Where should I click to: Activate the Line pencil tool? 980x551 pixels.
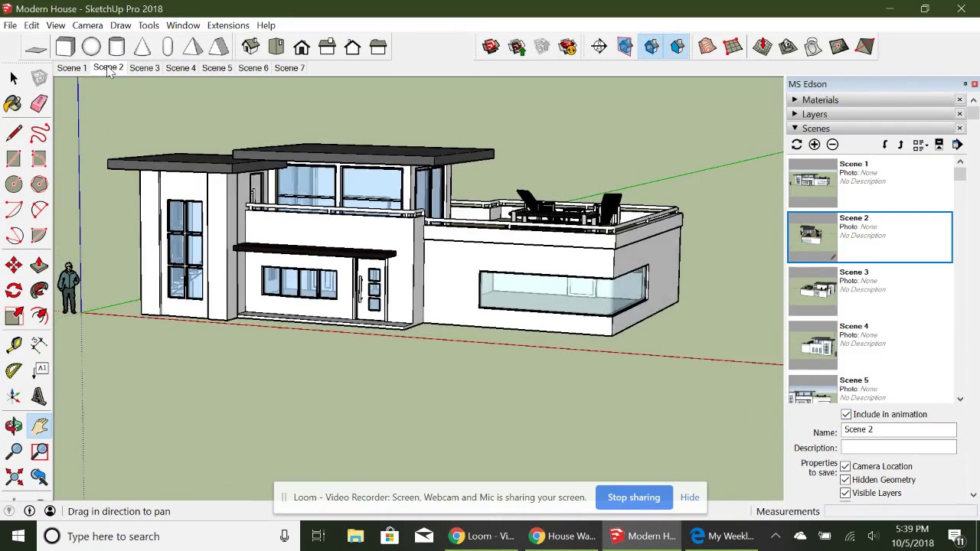[13, 133]
